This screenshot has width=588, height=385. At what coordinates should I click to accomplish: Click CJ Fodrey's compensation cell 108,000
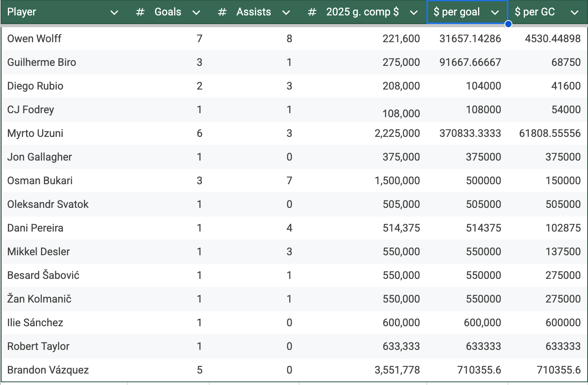point(401,113)
